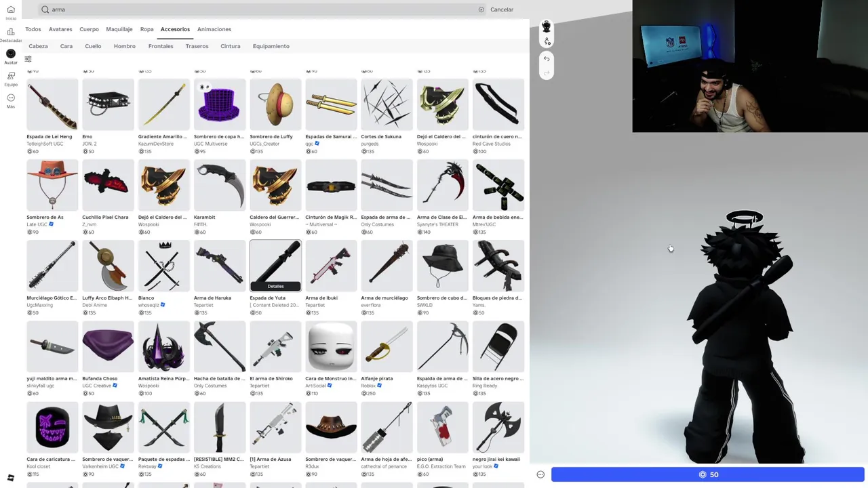Select the Arma de Ibuki pink gun

tap(331, 266)
